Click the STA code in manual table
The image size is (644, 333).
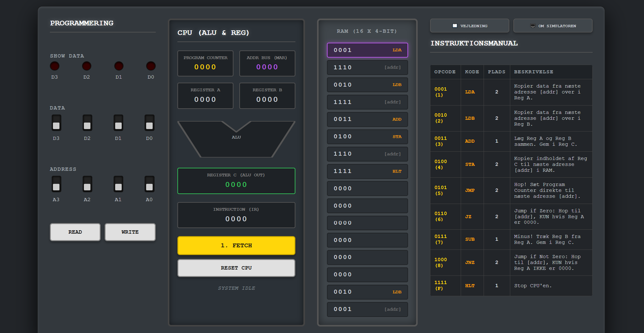470,164
